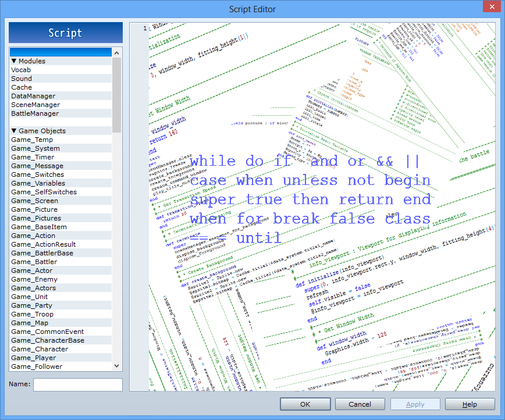Discard changes with the Cancel button

click(360, 404)
